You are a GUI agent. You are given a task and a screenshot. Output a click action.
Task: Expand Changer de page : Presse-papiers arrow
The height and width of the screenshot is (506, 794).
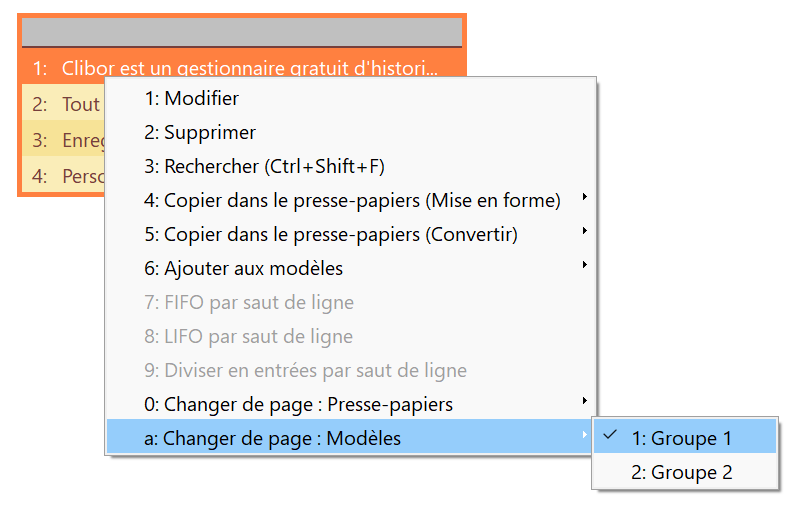point(584,401)
